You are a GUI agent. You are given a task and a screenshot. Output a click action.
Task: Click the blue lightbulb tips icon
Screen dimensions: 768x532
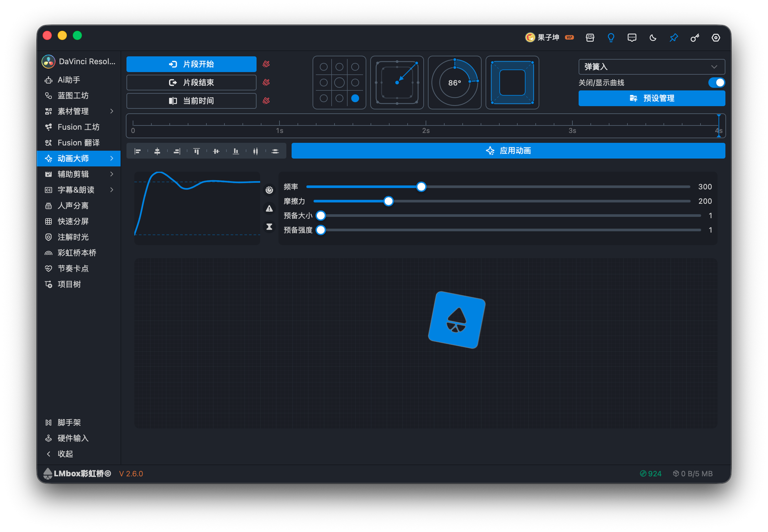[x=611, y=37]
